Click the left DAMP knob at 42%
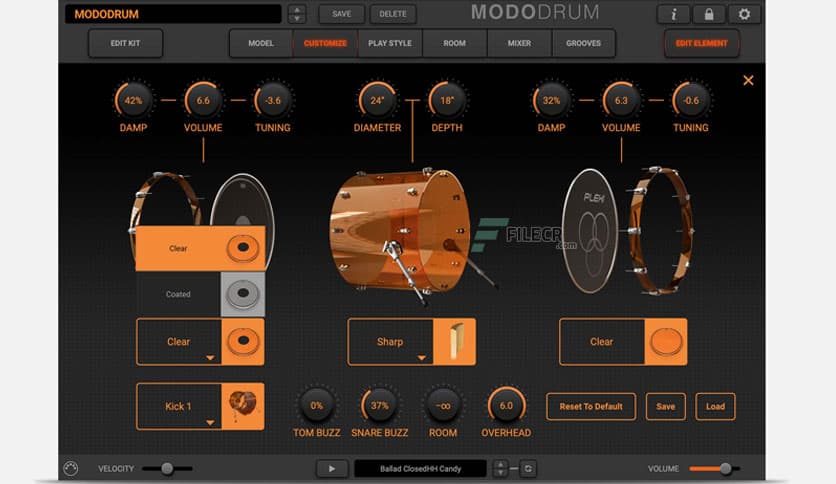The width and height of the screenshot is (836, 484). pos(133,100)
